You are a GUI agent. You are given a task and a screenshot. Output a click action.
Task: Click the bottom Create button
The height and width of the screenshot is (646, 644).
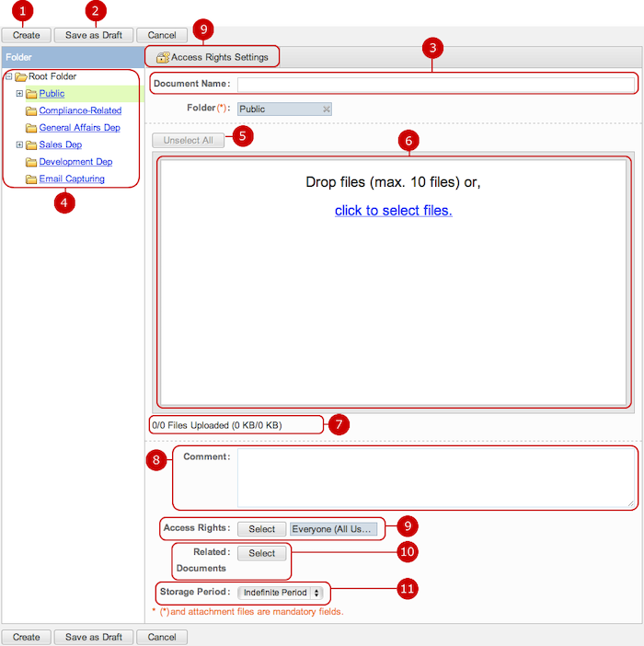27,637
